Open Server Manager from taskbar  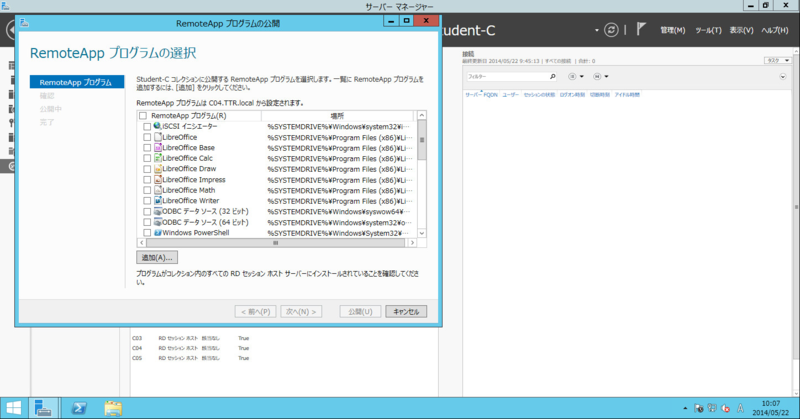pos(43,408)
